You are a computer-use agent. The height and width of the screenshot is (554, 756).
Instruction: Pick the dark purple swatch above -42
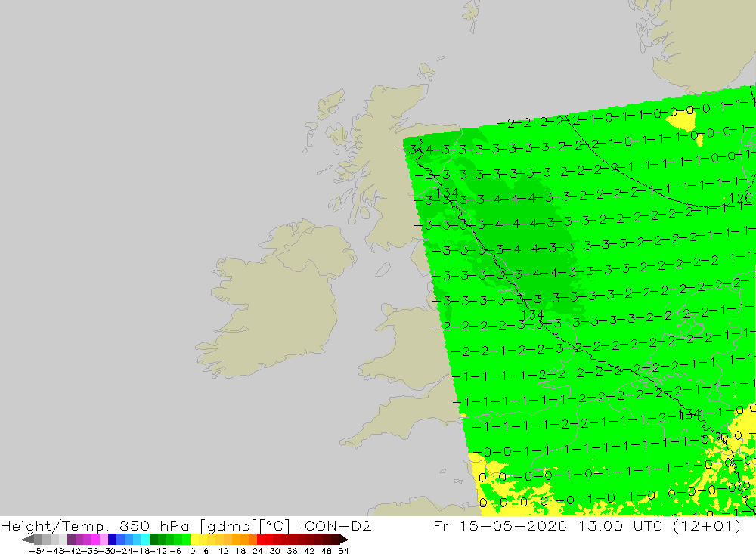point(71,539)
